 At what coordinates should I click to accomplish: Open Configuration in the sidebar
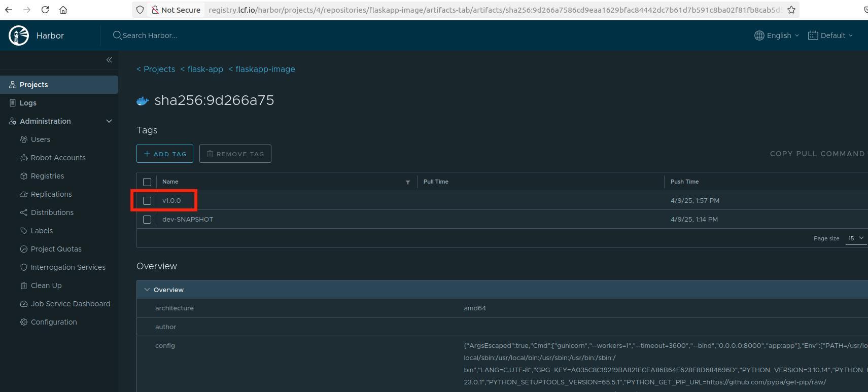[x=54, y=322]
